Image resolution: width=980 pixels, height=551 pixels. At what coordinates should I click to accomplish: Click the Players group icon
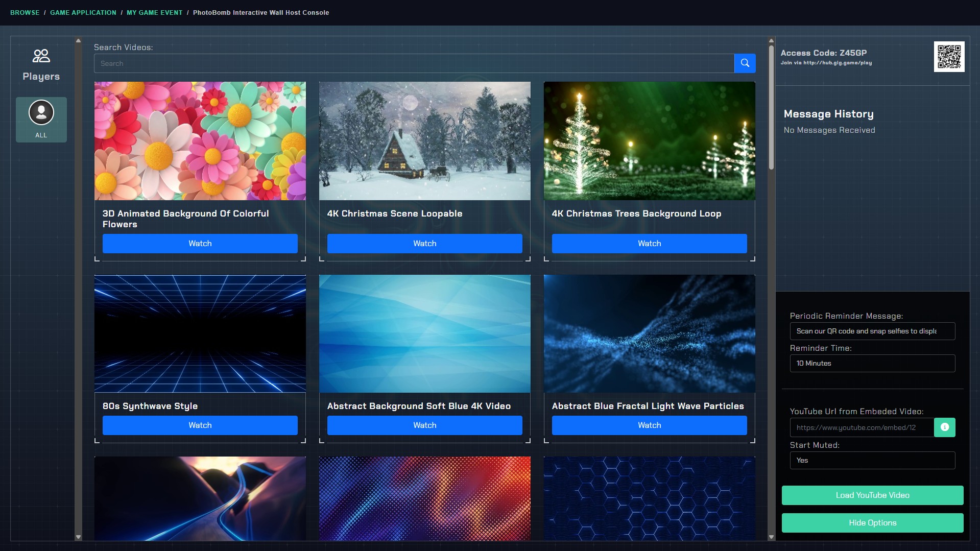(41, 56)
